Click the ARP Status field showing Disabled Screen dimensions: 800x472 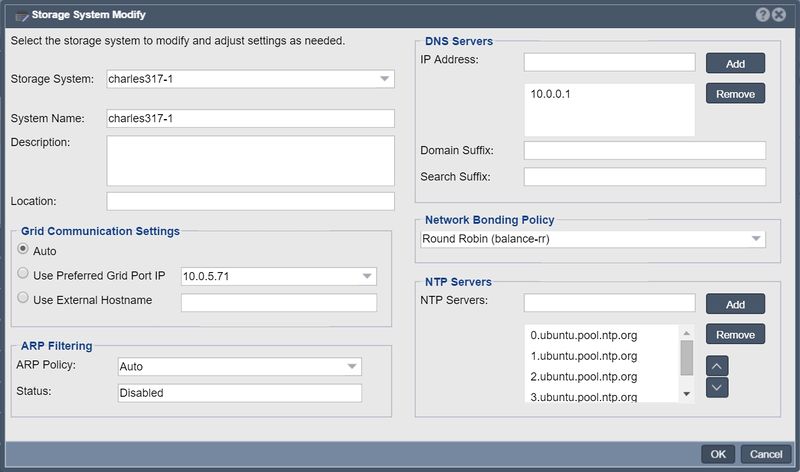click(x=240, y=393)
